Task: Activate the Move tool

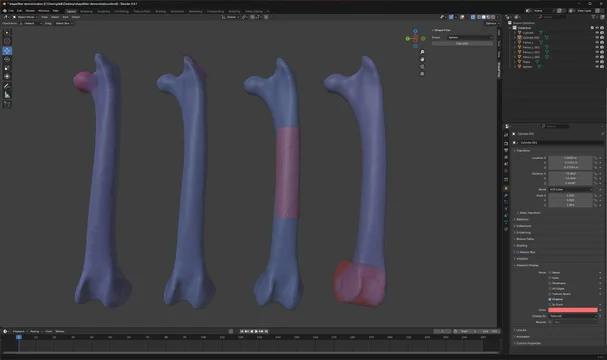Action: pos(7,51)
